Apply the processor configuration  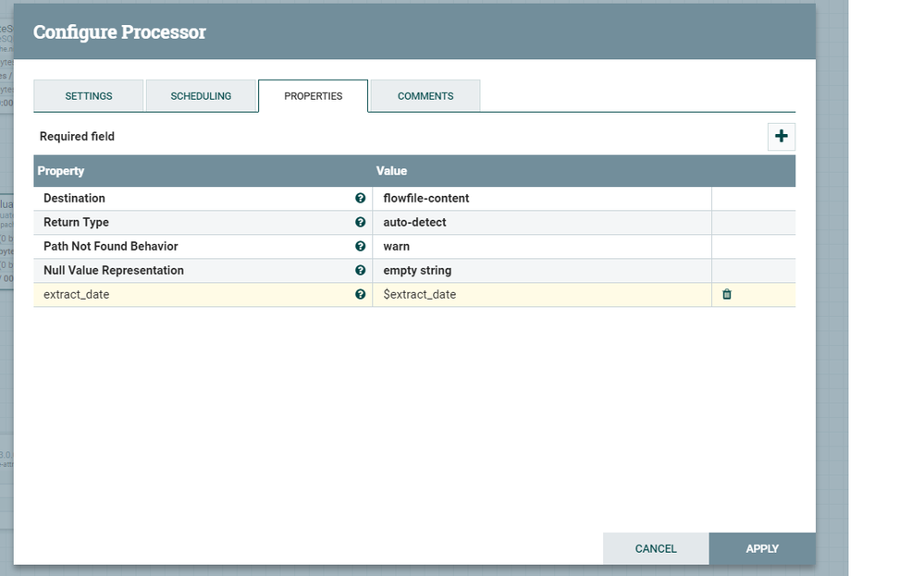click(x=762, y=549)
